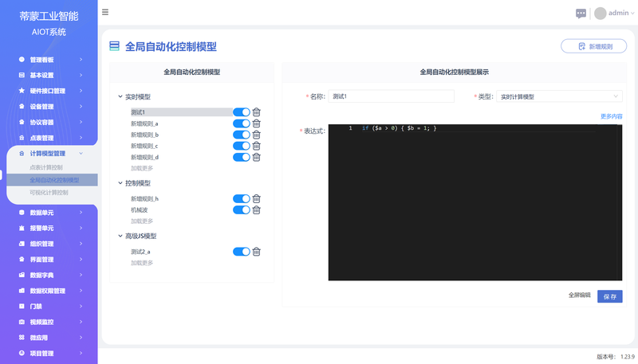Delete 机械波 using its trash icon
Viewport: 638px width, 364px height.
click(256, 210)
